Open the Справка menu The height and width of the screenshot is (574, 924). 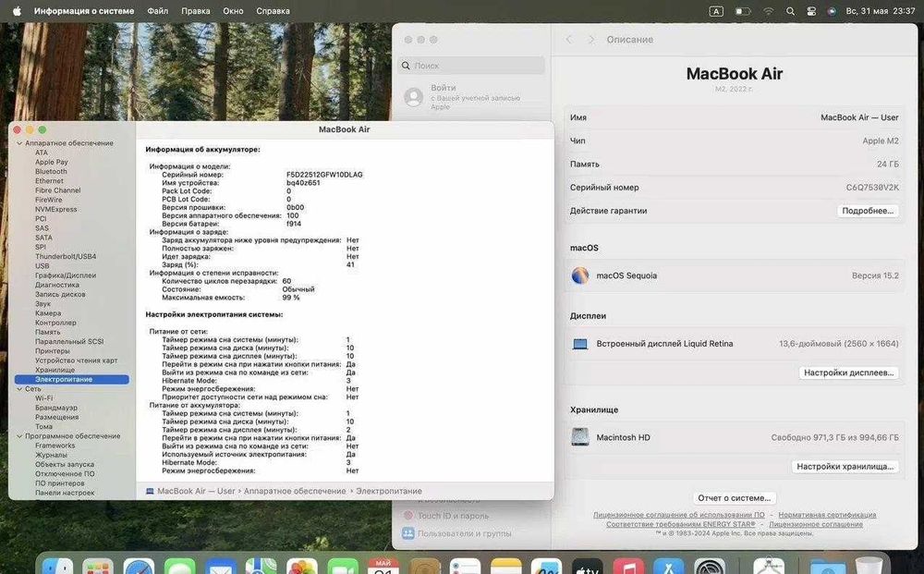click(273, 11)
